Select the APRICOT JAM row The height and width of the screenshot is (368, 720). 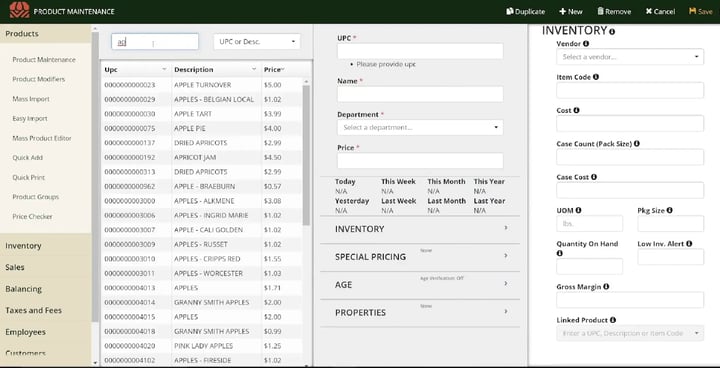click(202, 158)
